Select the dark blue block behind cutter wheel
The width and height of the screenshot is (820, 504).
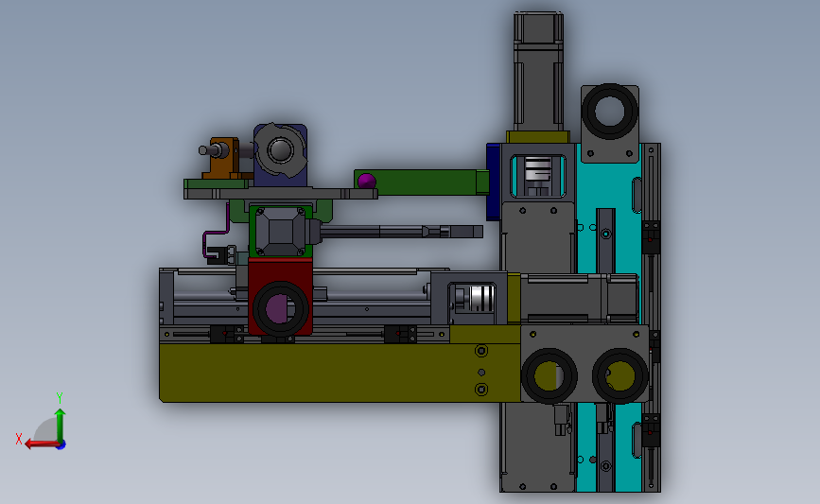(280, 155)
